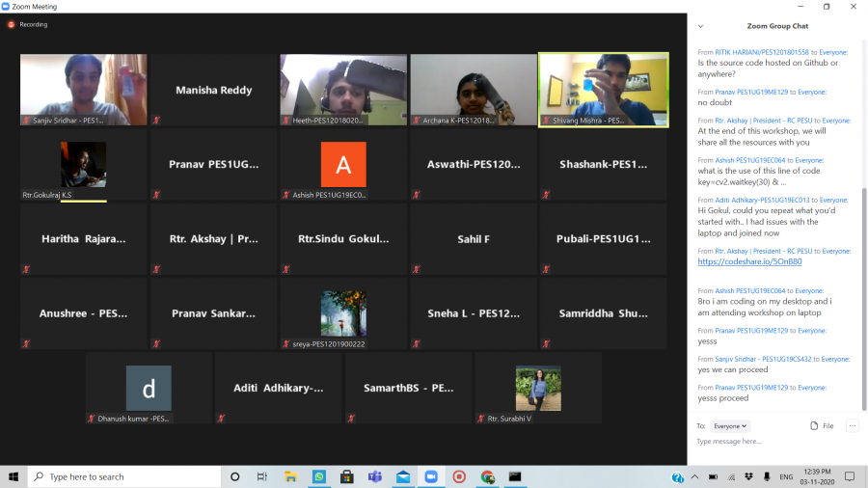The image size is (868, 488).
Task: Collapse the Zoom Group Chat panel chevron
Action: (701, 26)
